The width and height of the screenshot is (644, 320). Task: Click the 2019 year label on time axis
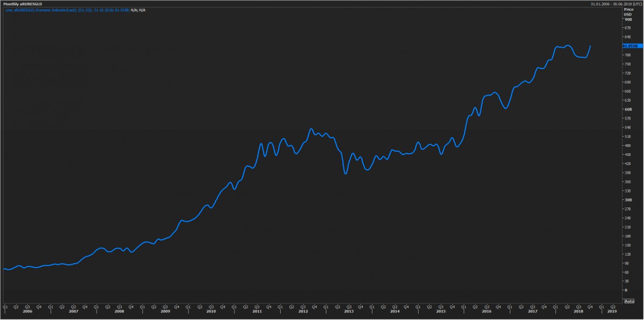[612, 311]
